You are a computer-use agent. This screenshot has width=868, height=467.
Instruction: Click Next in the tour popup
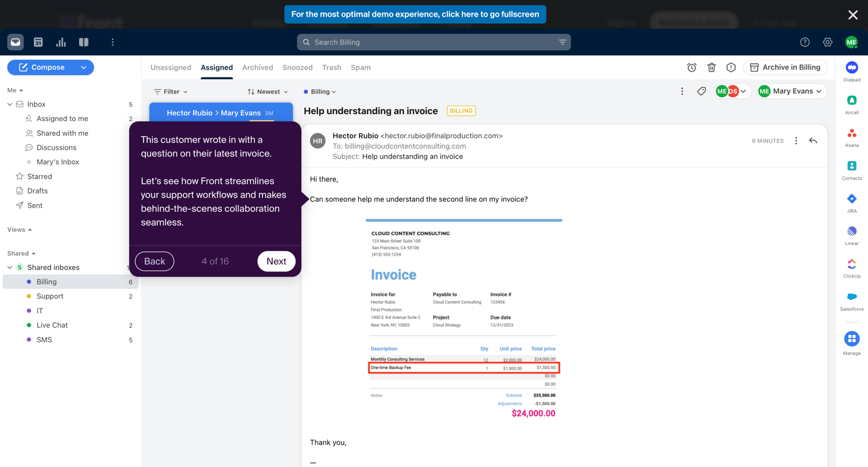coord(276,261)
